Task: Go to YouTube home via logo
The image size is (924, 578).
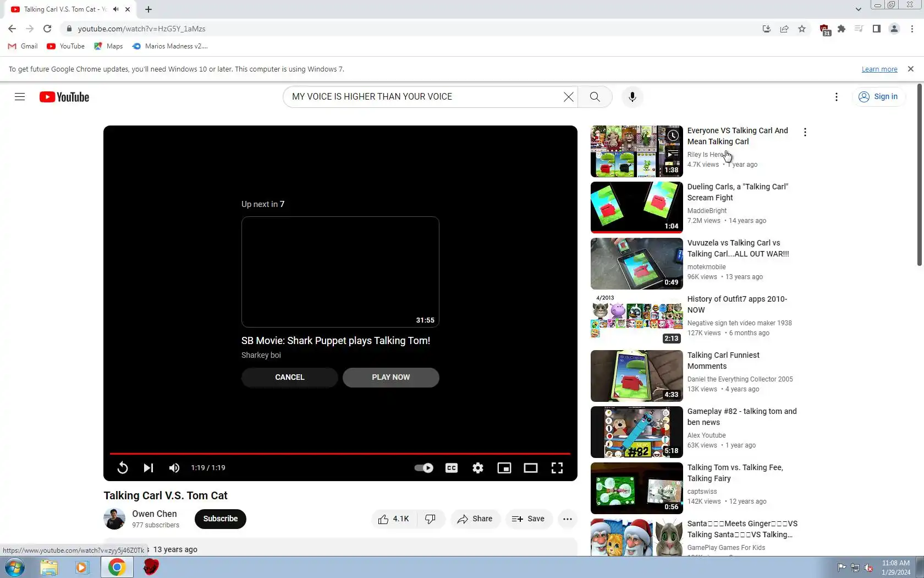Action: pos(64,97)
